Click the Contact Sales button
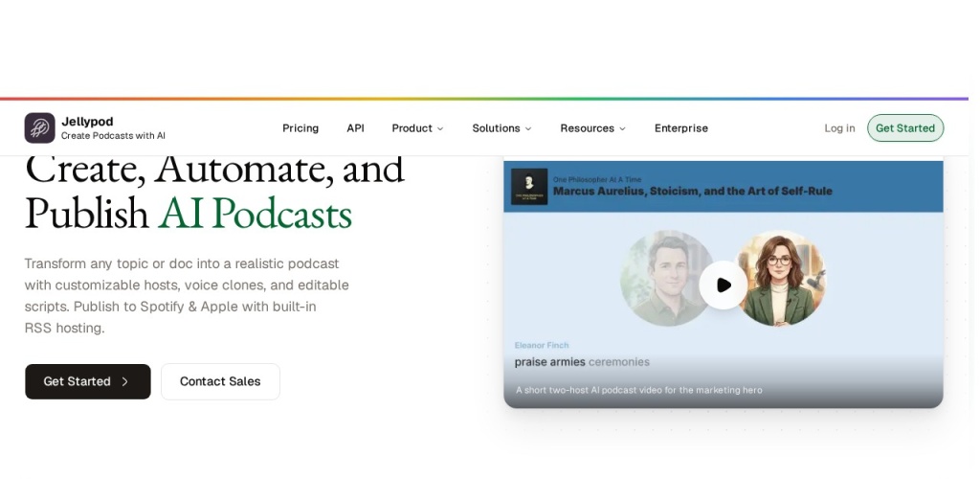 [x=220, y=381]
